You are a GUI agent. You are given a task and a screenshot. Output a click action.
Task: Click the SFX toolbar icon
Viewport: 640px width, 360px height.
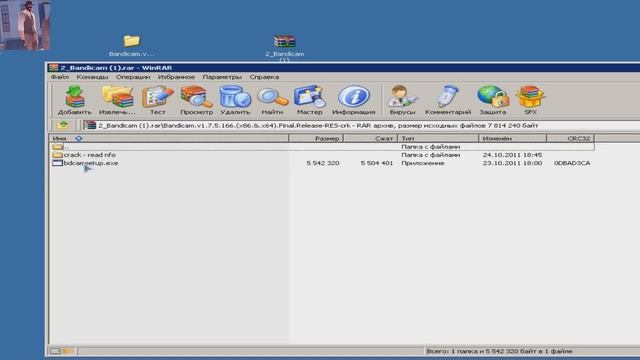point(530,100)
